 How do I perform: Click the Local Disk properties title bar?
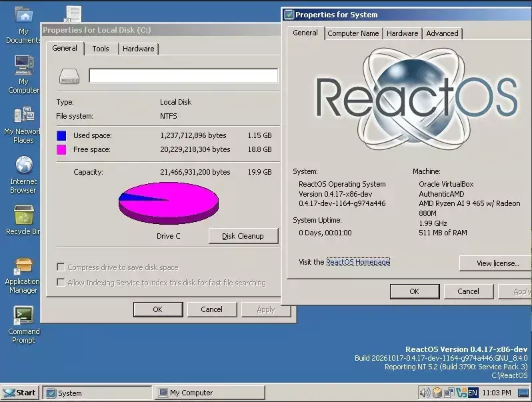(161, 30)
